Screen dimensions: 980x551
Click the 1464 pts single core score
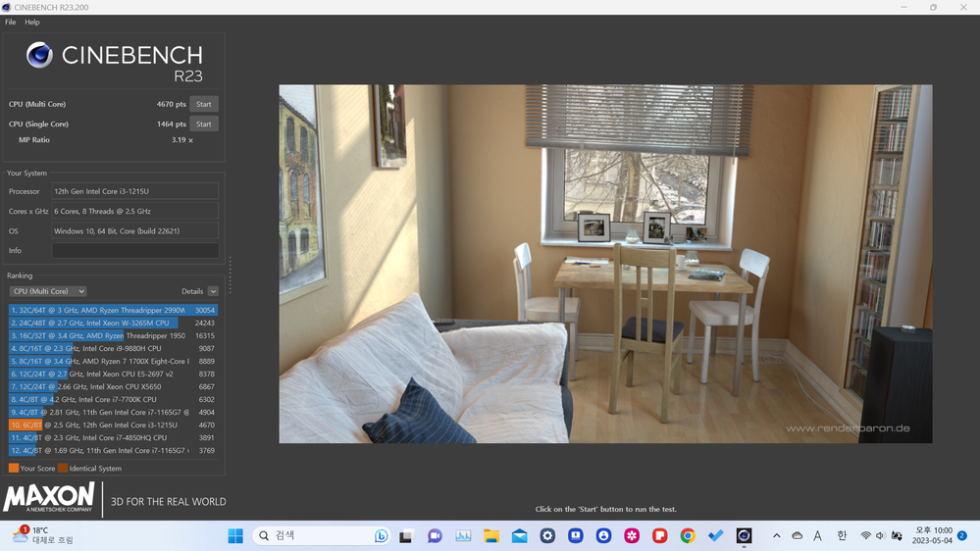[172, 124]
